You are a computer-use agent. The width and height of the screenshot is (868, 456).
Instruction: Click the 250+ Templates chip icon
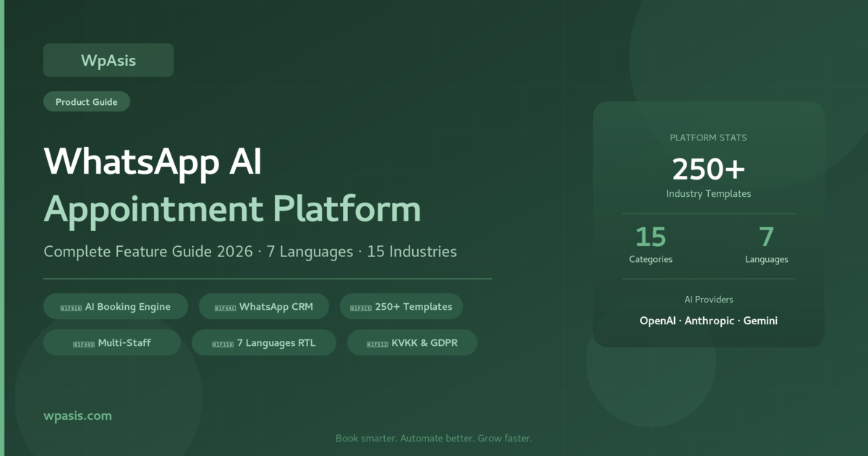pos(361,308)
